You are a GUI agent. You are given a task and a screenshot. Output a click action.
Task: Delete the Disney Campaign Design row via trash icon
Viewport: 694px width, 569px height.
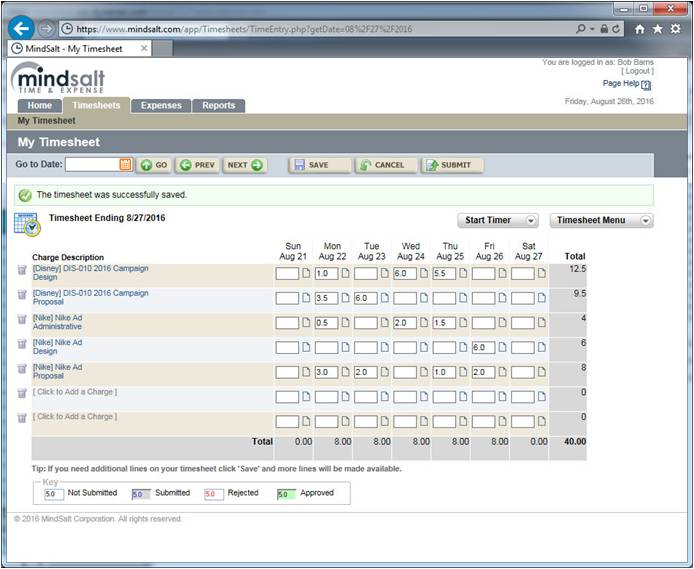click(x=22, y=270)
